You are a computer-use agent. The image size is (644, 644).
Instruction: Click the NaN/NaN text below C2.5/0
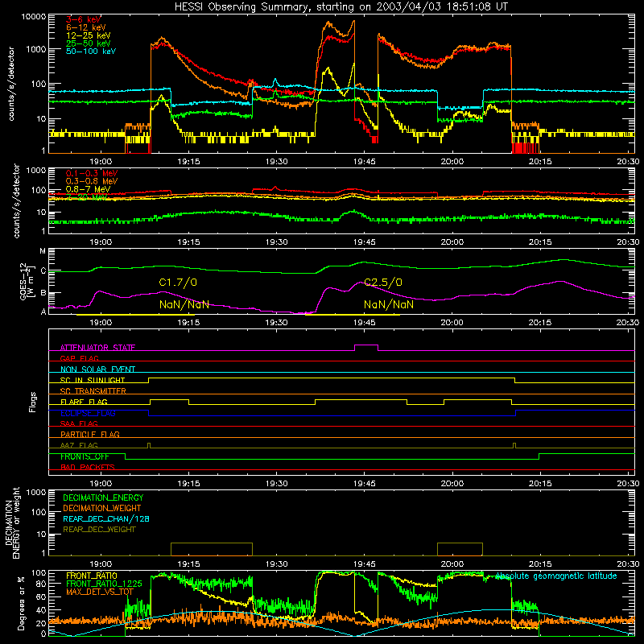(389, 304)
